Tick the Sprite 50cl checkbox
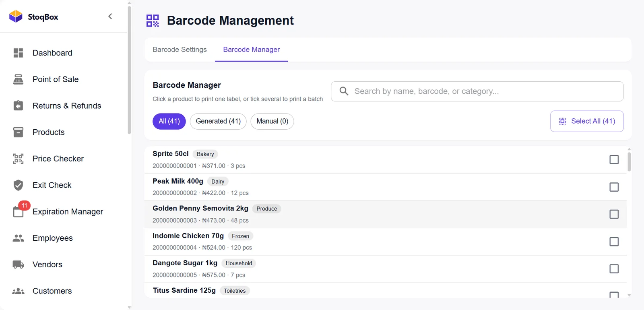 (614, 160)
